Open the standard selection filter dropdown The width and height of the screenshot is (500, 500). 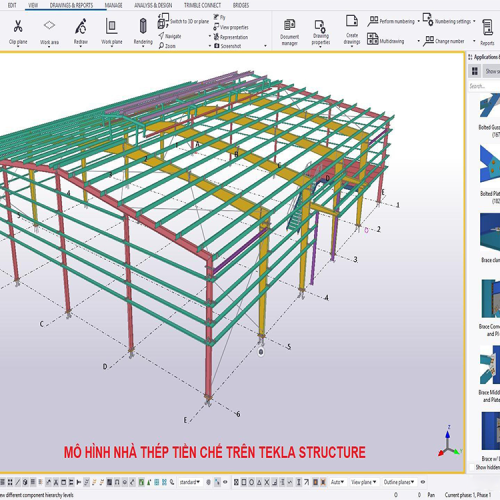coord(190,482)
